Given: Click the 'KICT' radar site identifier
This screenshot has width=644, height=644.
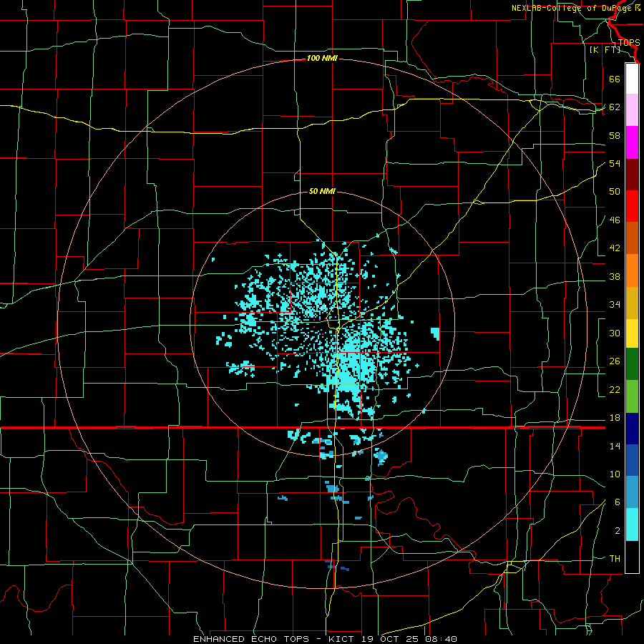Looking at the screenshot, I should (x=343, y=639).
